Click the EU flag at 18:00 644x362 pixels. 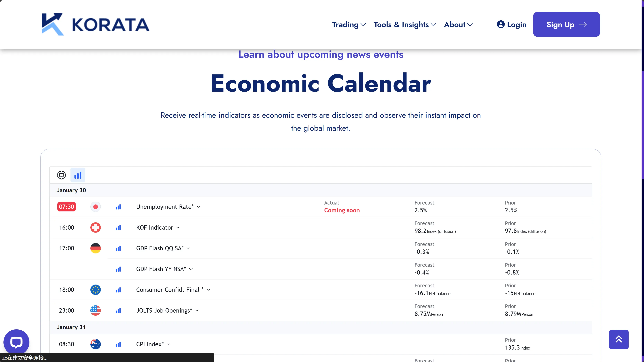(x=95, y=290)
